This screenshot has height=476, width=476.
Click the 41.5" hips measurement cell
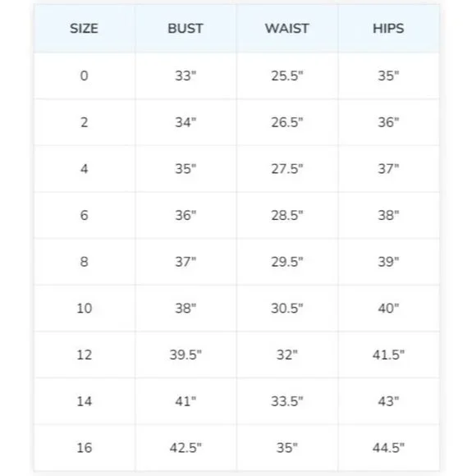[x=388, y=355]
